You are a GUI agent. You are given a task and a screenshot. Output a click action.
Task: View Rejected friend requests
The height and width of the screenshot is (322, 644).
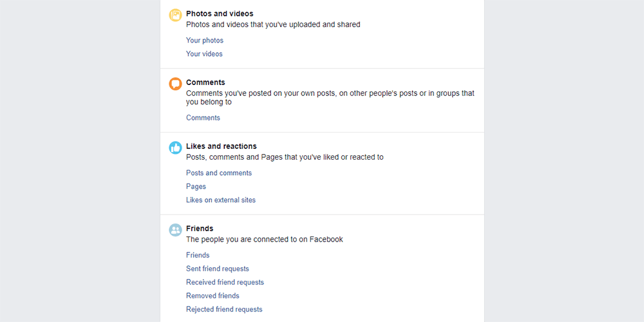[224, 309]
